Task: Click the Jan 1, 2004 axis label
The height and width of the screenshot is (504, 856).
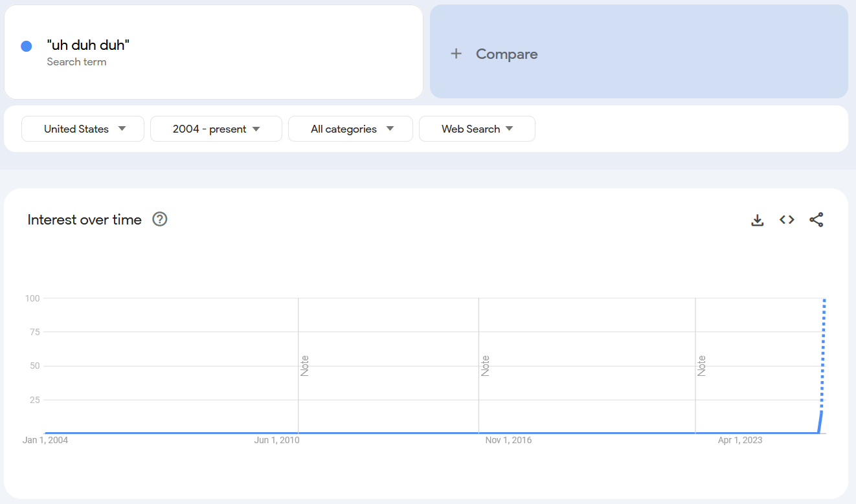Action: [x=45, y=440]
